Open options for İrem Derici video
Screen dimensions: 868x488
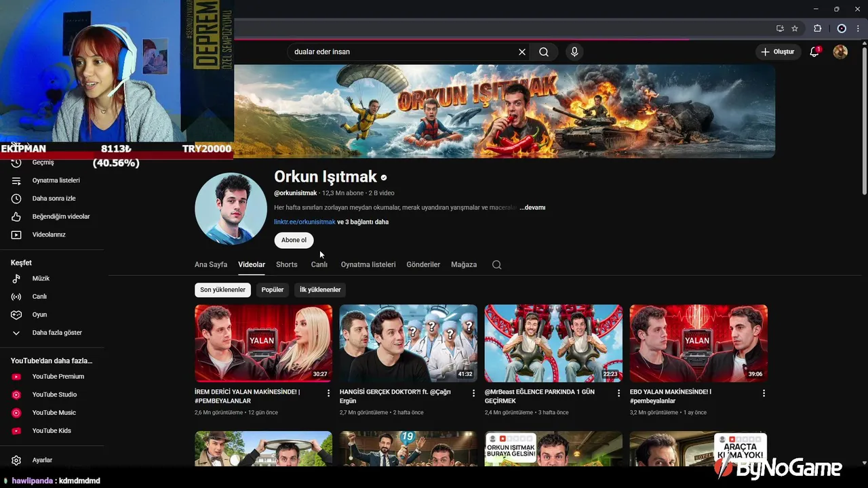(329, 393)
